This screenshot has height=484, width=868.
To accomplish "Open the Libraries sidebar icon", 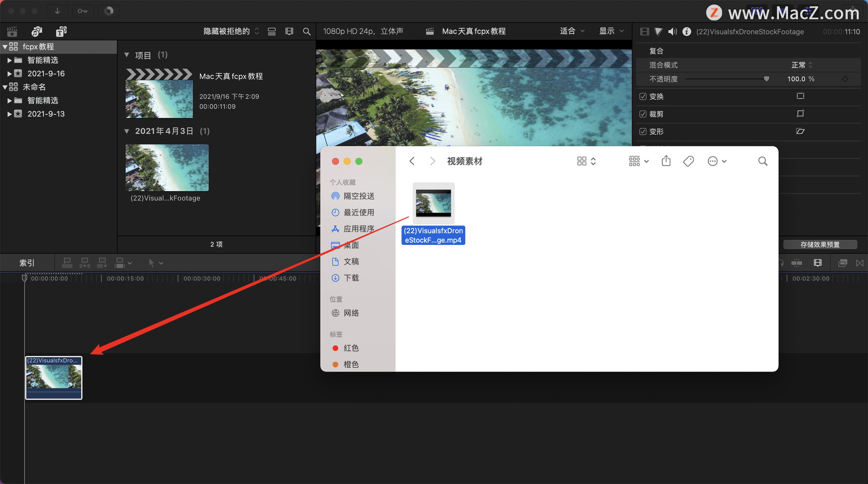I will pos(12,32).
